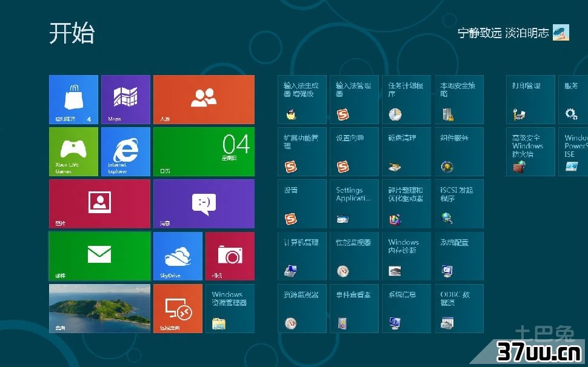Open defragment (碎片整理和优化驱动器) tile
The height and width of the screenshot is (367, 588).
(407, 203)
